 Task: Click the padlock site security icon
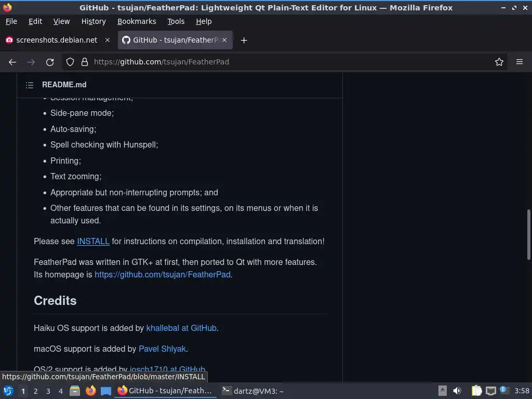pyautogui.click(x=85, y=62)
